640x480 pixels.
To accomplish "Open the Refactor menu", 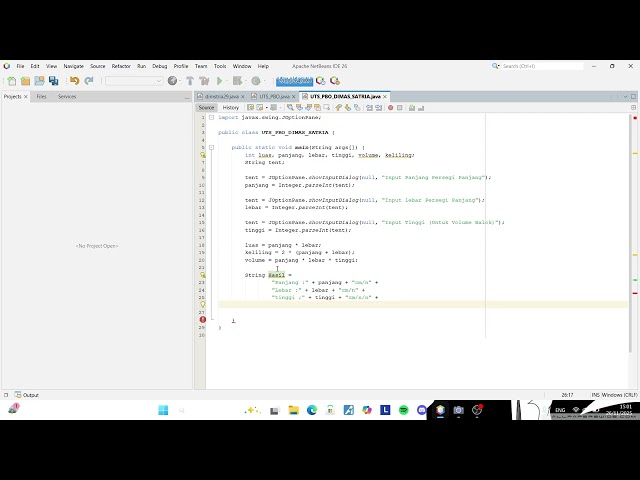I will click(121, 66).
